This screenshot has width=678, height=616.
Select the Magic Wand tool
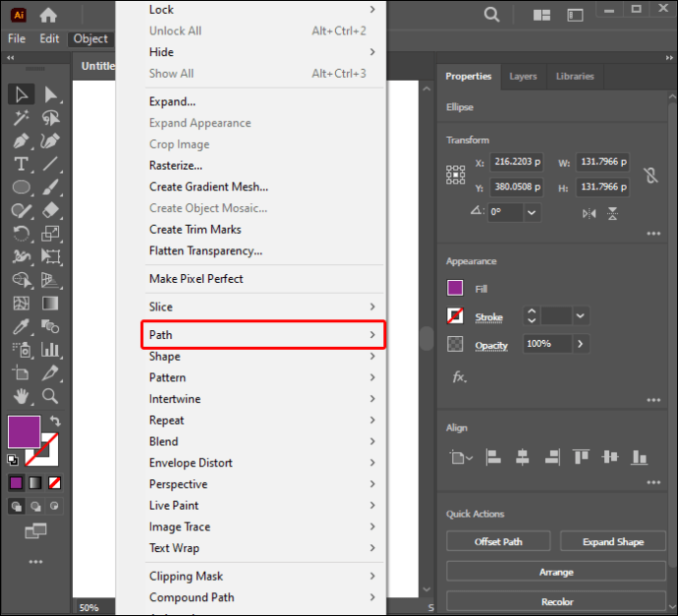click(22, 118)
